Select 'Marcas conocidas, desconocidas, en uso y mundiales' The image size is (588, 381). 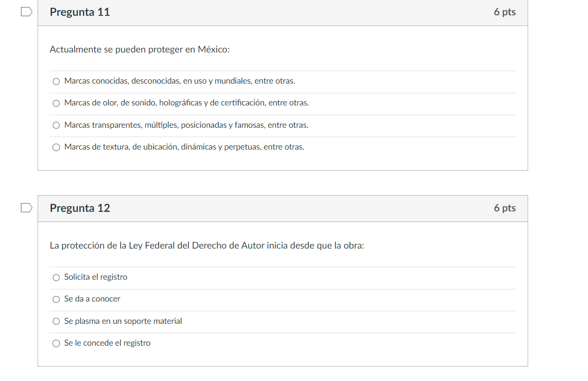click(56, 81)
